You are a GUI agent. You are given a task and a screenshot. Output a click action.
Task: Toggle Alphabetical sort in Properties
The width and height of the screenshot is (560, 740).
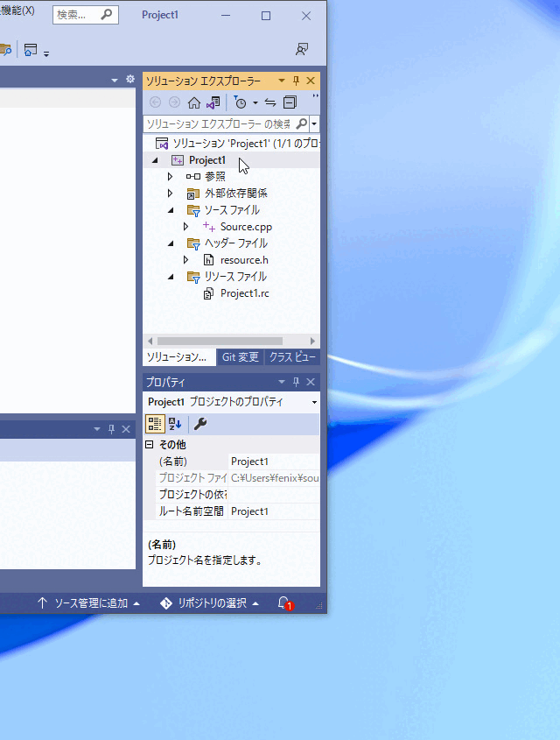175,424
